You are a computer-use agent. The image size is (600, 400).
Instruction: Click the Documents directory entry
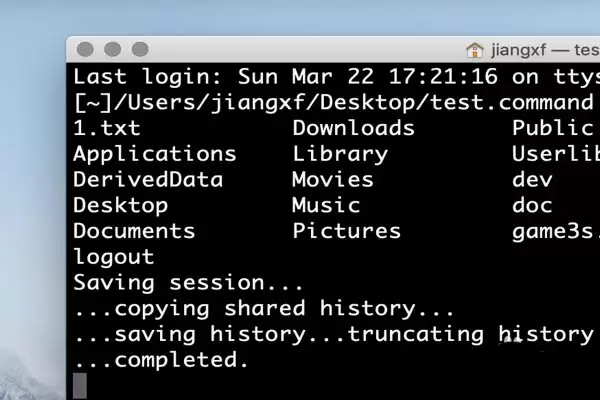[134, 231]
